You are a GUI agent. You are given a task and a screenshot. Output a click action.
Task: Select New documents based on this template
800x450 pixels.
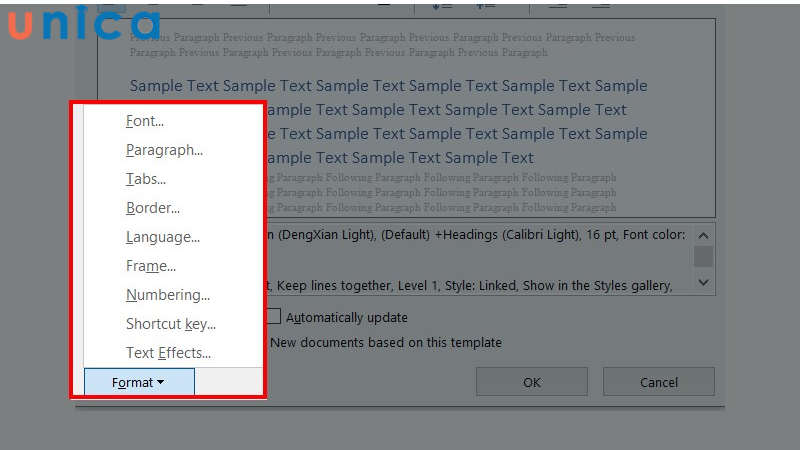coord(386,342)
